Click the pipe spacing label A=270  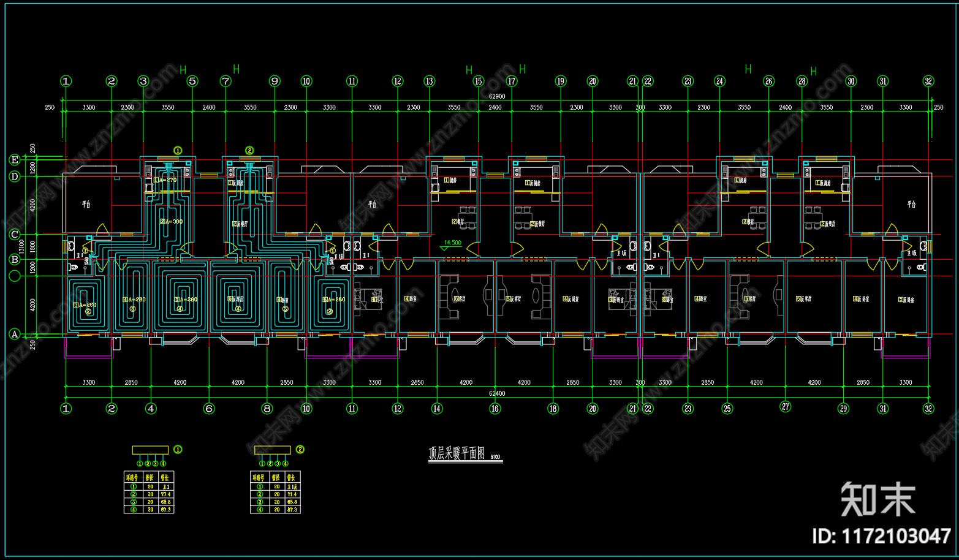tap(168, 180)
